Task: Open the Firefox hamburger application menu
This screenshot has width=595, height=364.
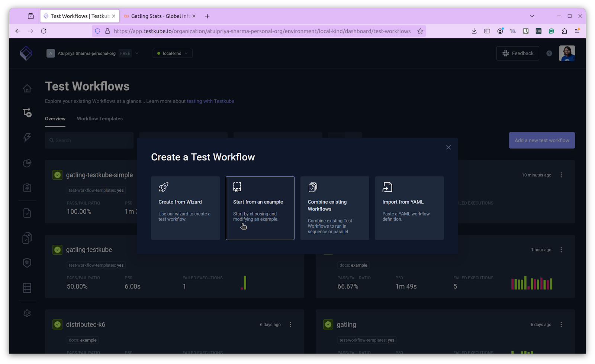Action: [x=577, y=31]
